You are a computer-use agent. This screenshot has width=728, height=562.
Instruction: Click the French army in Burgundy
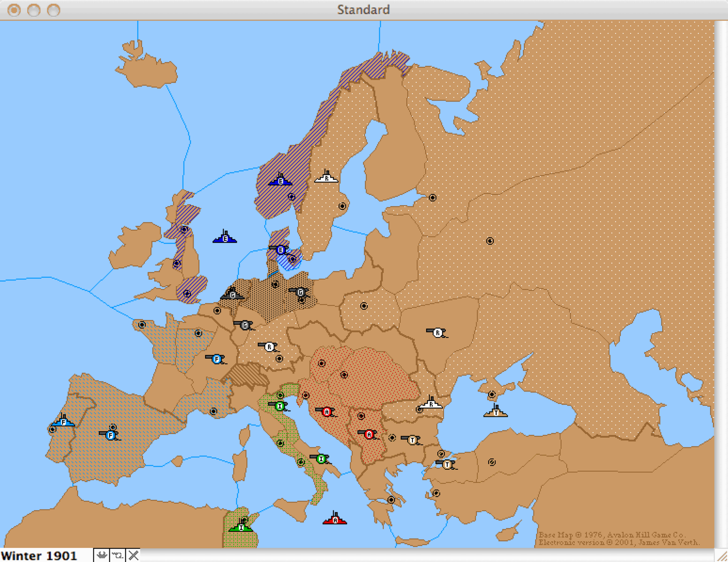click(x=216, y=359)
